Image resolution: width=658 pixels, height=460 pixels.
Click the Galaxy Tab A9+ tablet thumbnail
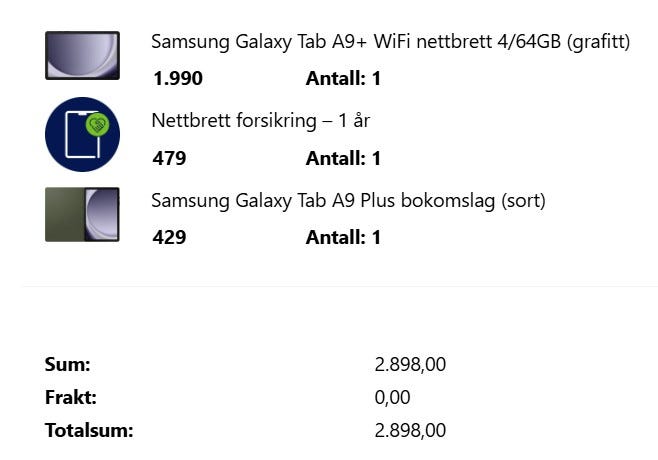click(x=82, y=55)
